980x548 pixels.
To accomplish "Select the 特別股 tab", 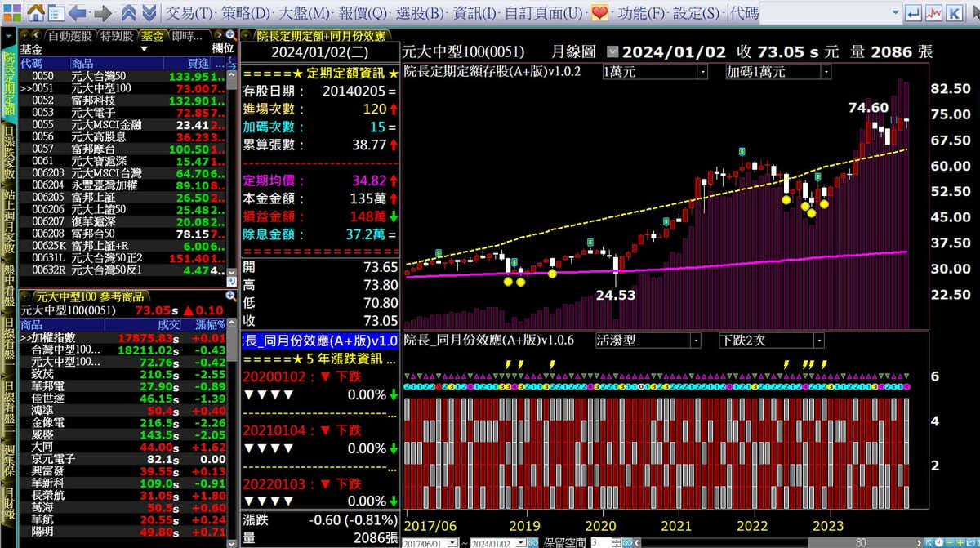I will (x=117, y=35).
